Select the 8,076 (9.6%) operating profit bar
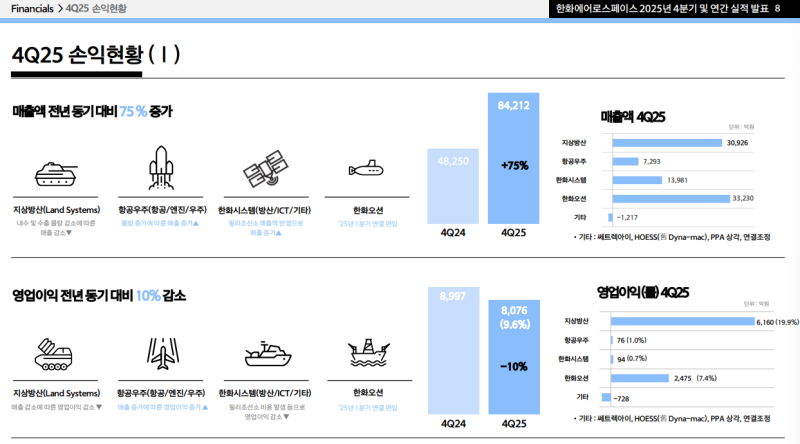The height and width of the screenshot is (444, 800). pos(513,360)
